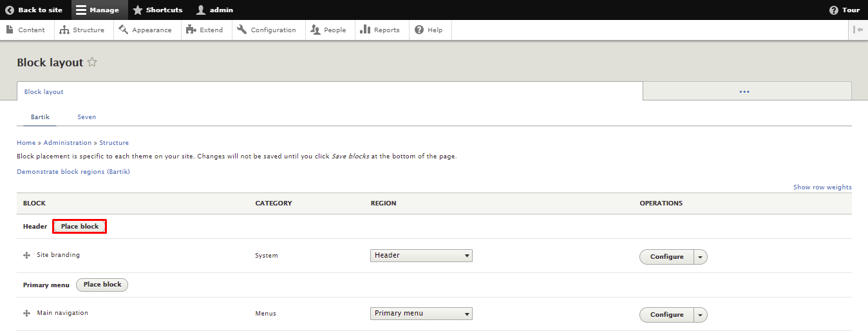Click the drag handle for Site branding
This screenshot has height=331, width=868.
click(x=26, y=256)
